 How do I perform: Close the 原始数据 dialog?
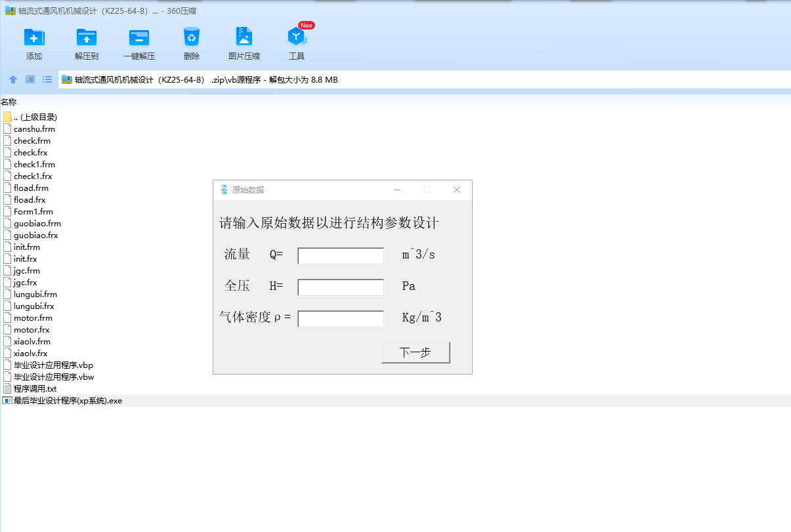point(457,190)
